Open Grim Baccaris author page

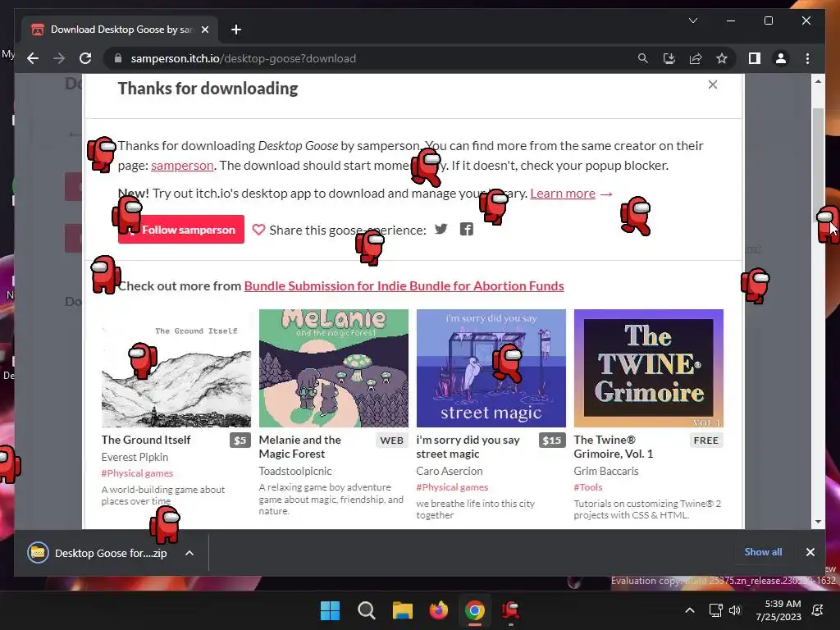point(606,471)
